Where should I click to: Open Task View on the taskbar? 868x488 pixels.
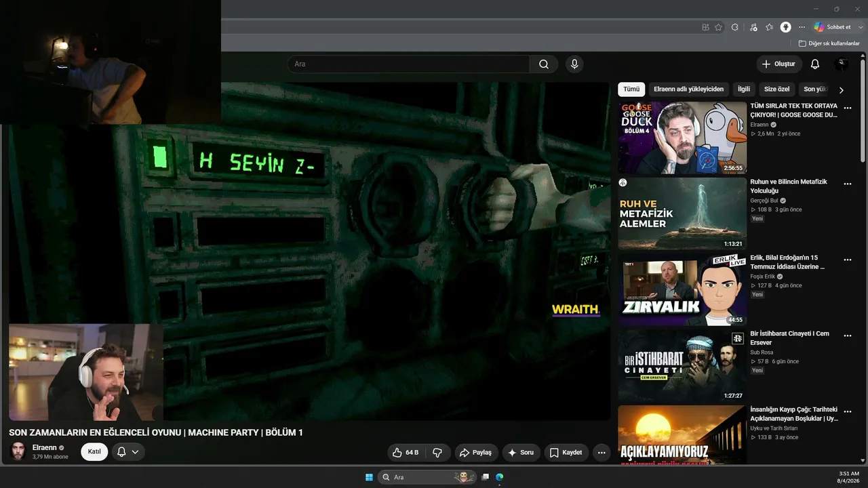pos(485,477)
